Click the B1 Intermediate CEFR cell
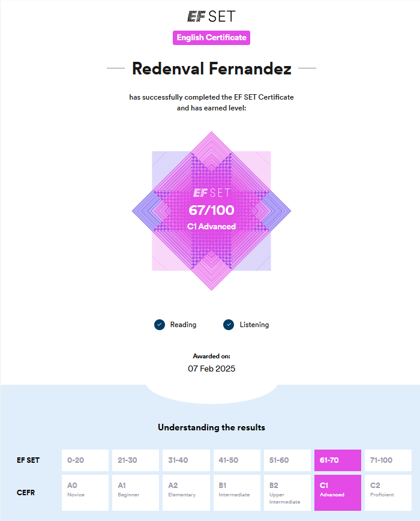 (236, 492)
